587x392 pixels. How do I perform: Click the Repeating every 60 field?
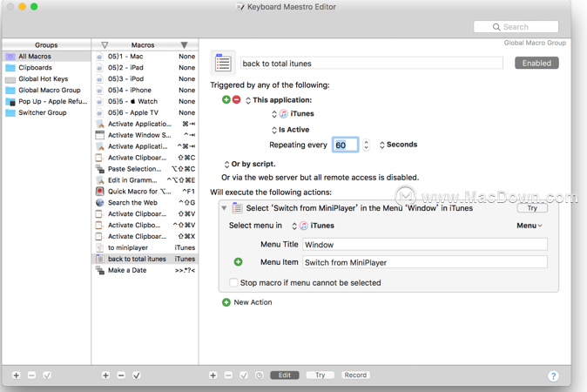(x=345, y=145)
